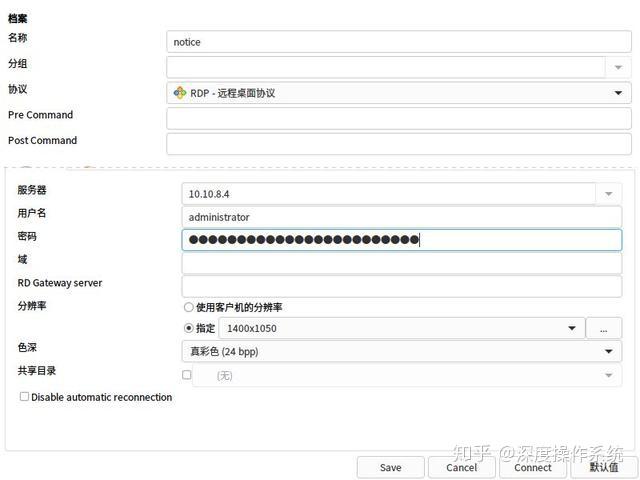Click the RD Gateway server input field
Viewport: 640px width, 480px height.
click(402, 286)
